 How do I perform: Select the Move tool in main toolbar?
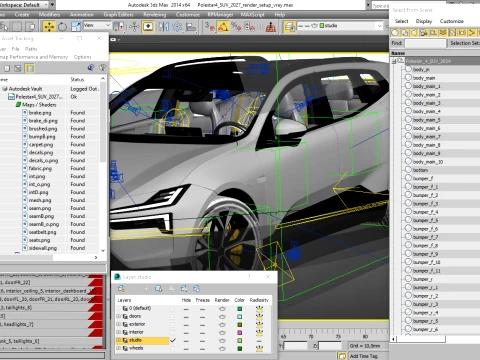point(49,26)
